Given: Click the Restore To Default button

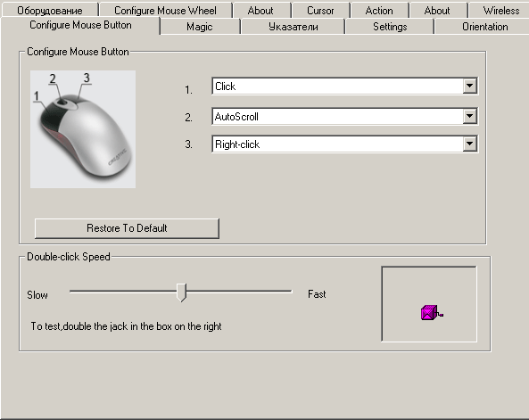Looking at the screenshot, I should [127, 228].
